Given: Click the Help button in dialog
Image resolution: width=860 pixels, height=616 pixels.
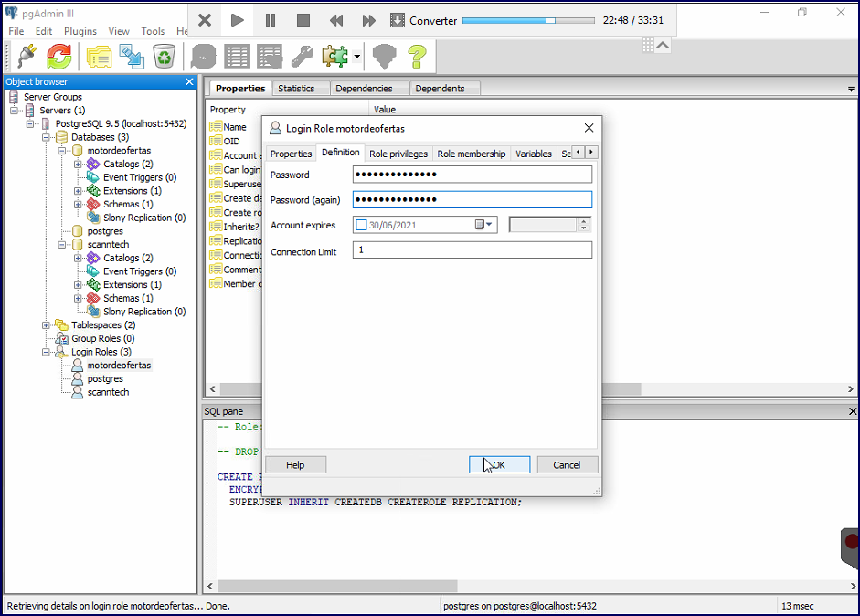Looking at the screenshot, I should pos(295,464).
